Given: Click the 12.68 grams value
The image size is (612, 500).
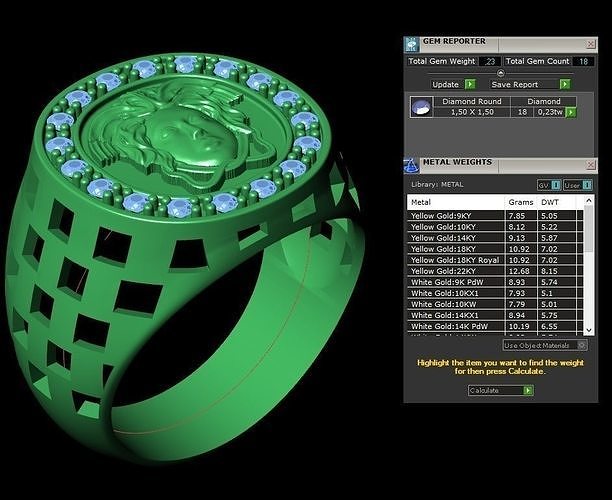Looking at the screenshot, I should pyautogui.click(x=518, y=271).
